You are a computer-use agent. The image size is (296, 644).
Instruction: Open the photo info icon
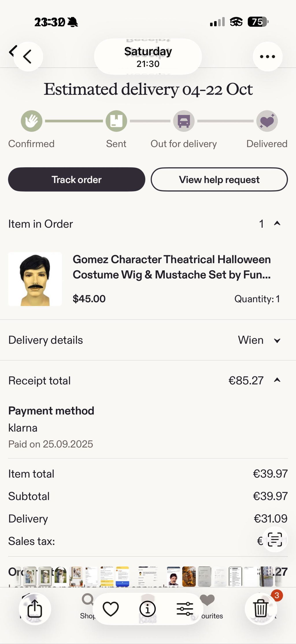(148, 609)
